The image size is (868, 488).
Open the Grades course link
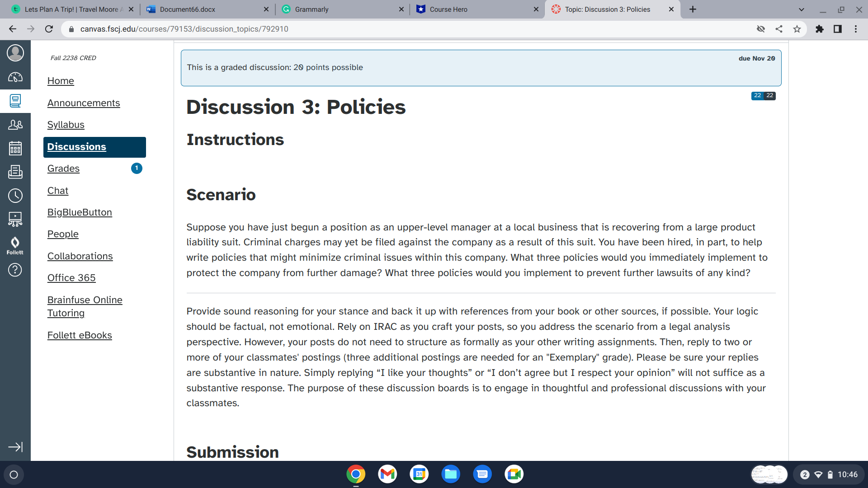click(x=63, y=169)
